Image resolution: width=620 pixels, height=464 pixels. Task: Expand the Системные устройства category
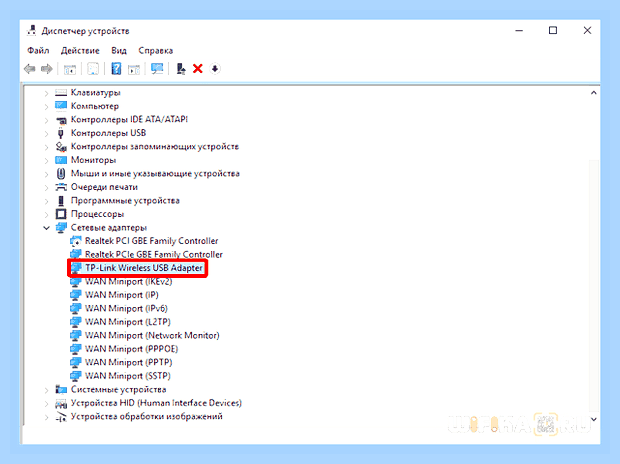point(46,390)
